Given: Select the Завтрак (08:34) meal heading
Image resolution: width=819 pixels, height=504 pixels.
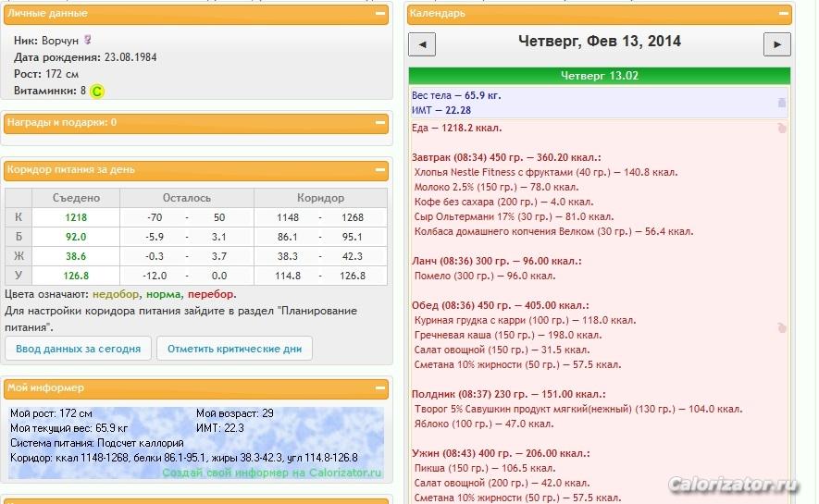Looking at the screenshot, I should pos(506,157).
